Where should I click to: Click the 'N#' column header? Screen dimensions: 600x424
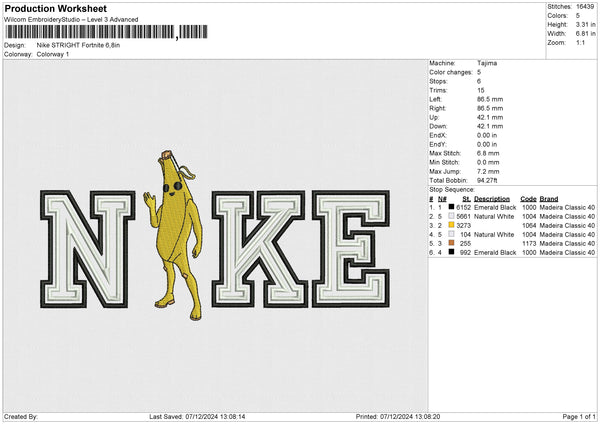coord(442,199)
